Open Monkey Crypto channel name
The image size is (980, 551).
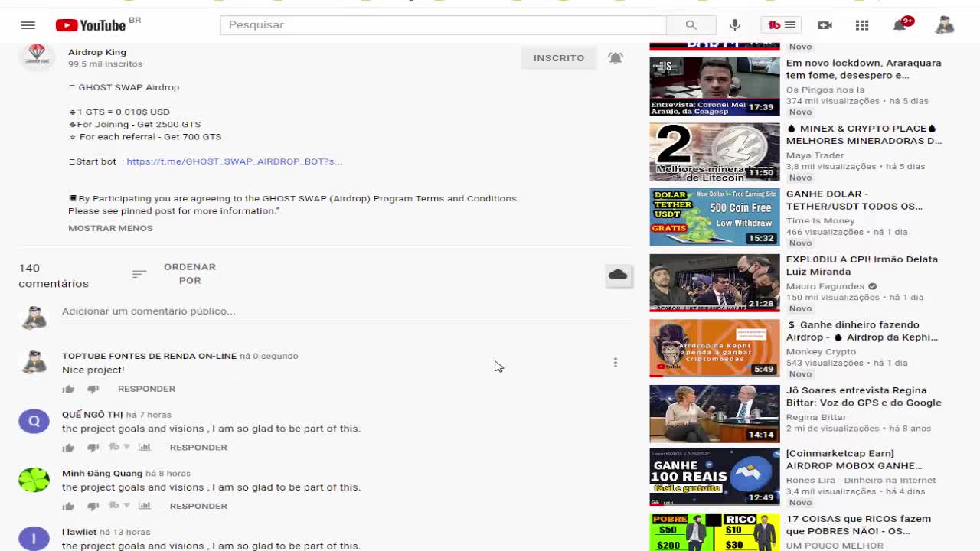click(821, 352)
